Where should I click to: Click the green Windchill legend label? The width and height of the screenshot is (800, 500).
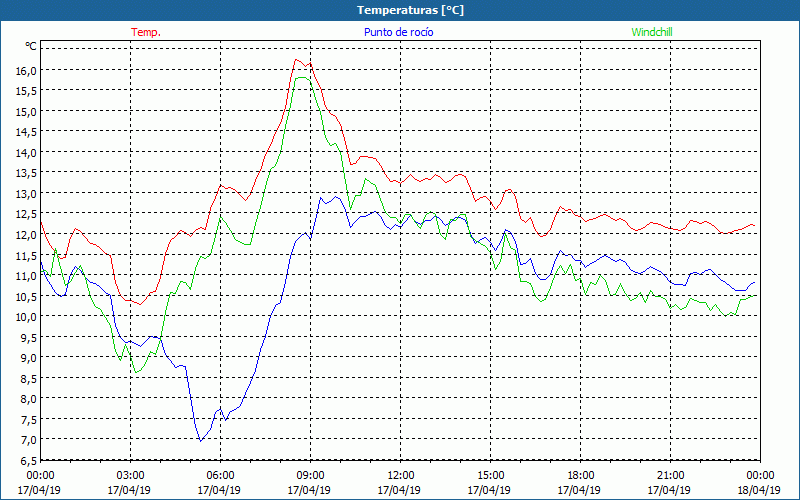pos(652,32)
